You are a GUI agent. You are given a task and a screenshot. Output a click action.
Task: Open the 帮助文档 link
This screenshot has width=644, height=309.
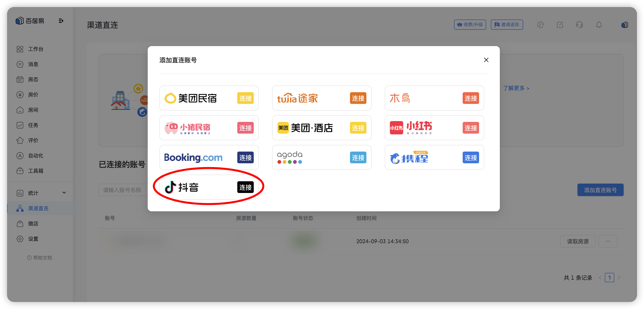40,258
